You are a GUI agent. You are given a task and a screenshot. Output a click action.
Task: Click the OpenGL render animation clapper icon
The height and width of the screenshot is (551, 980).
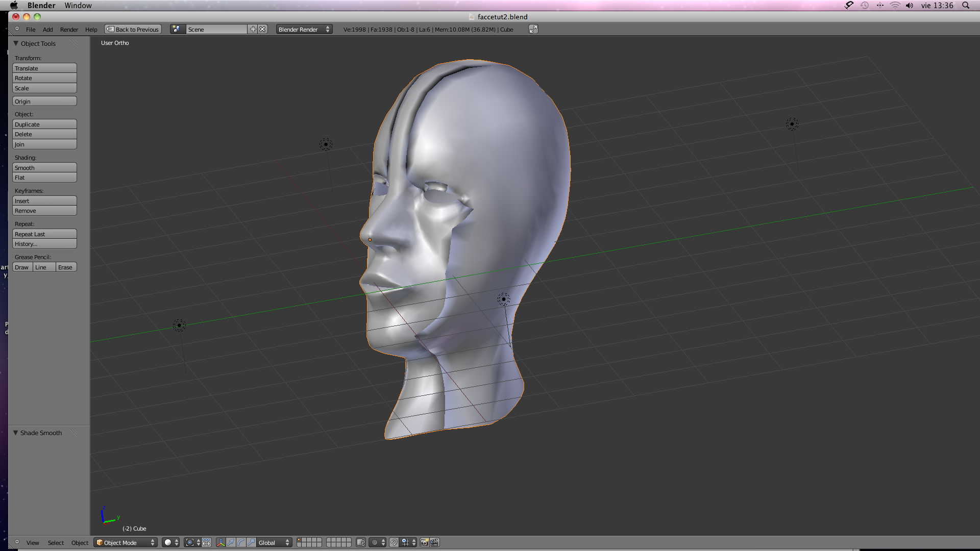tap(434, 542)
